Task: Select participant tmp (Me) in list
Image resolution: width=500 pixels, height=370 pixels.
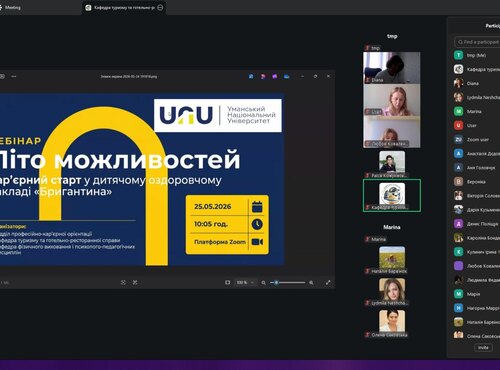Action: pos(477,55)
